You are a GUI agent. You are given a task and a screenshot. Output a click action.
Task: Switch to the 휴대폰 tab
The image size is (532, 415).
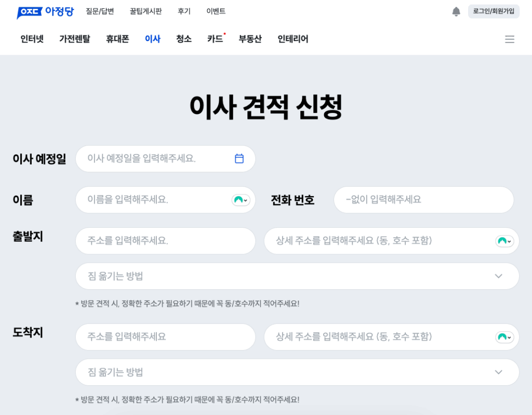tap(117, 39)
